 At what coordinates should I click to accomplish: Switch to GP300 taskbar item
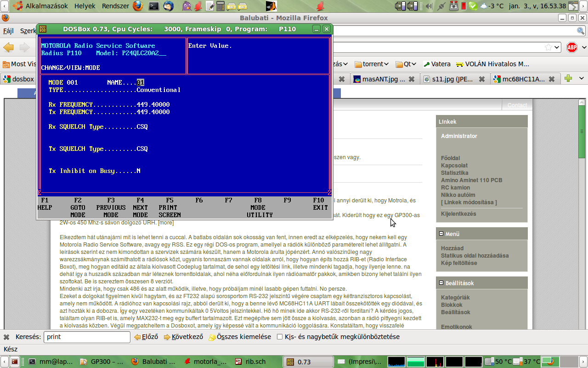[x=102, y=362]
